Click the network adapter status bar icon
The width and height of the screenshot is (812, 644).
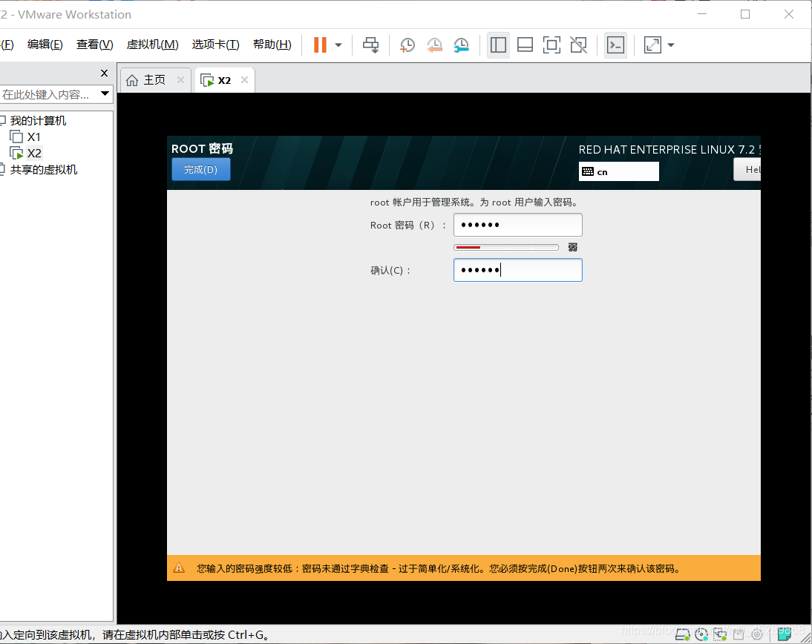(x=720, y=634)
